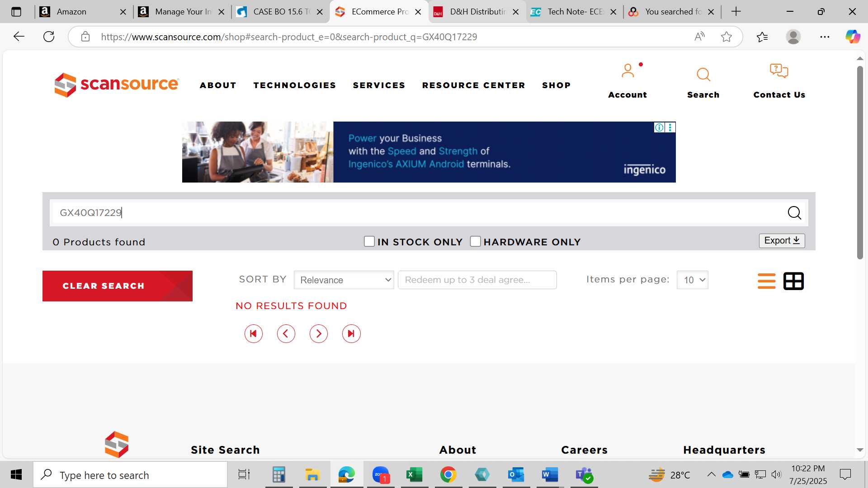Go to previous results page
The image size is (868, 488).
pyautogui.click(x=286, y=334)
